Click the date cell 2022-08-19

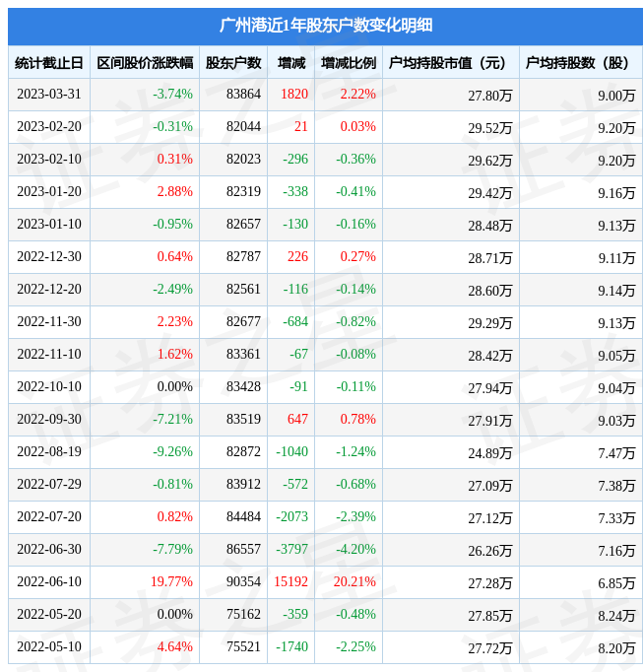tap(49, 451)
